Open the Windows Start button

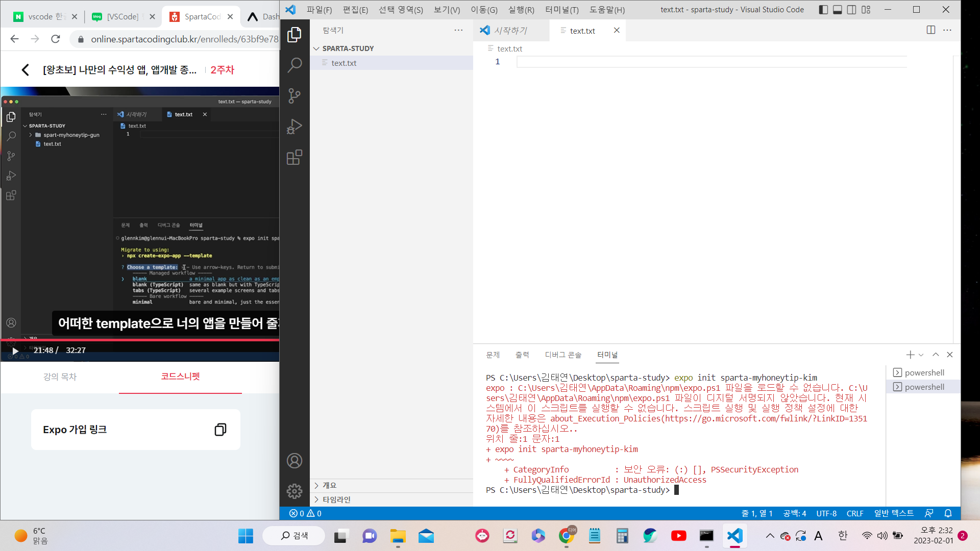tap(246, 536)
